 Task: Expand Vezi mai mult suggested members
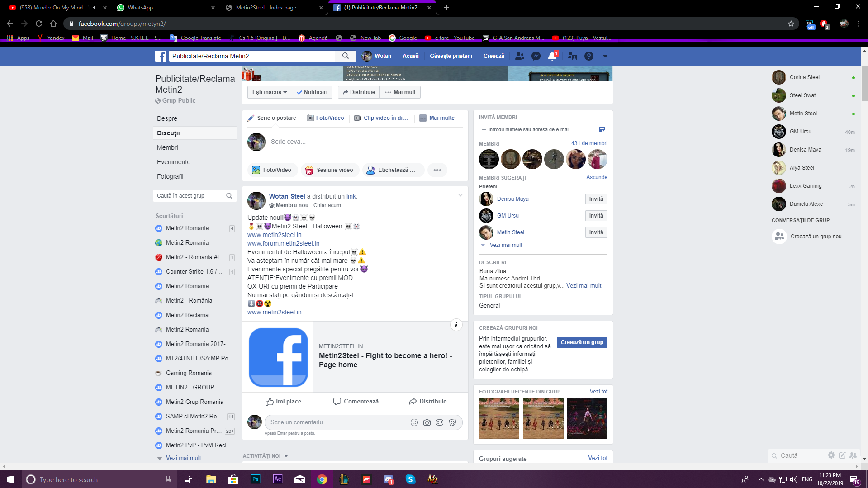pyautogui.click(x=506, y=245)
